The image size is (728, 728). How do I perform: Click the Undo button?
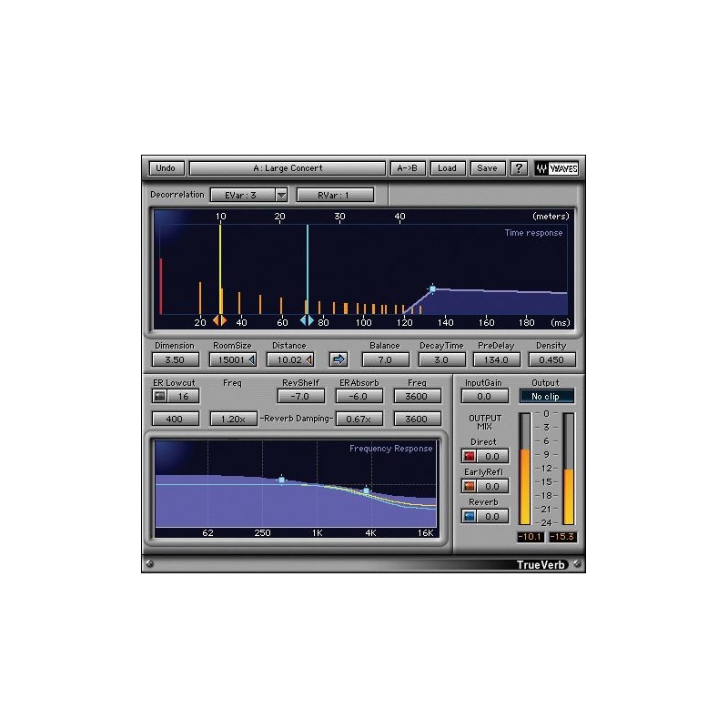165,168
